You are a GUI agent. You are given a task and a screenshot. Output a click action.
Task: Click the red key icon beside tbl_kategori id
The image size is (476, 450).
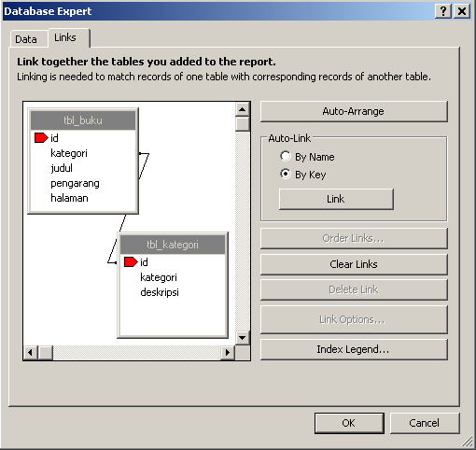[x=131, y=262]
